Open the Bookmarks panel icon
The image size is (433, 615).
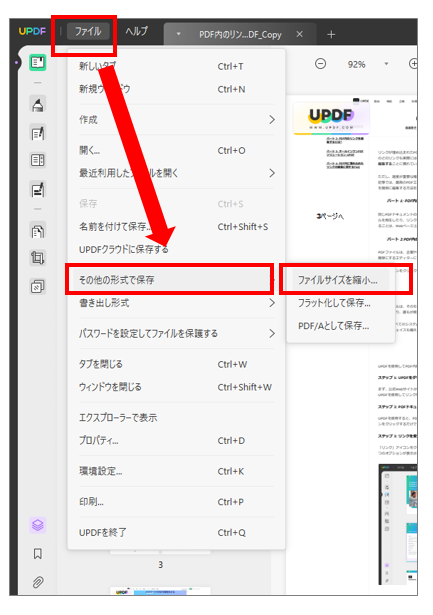pyautogui.click(x=38, y=554)
